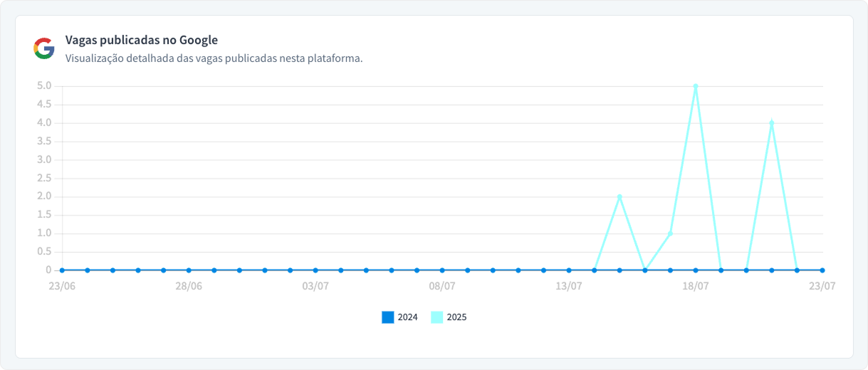
Task: Toggle the 2025 series legend swatch
Action: 437,317
